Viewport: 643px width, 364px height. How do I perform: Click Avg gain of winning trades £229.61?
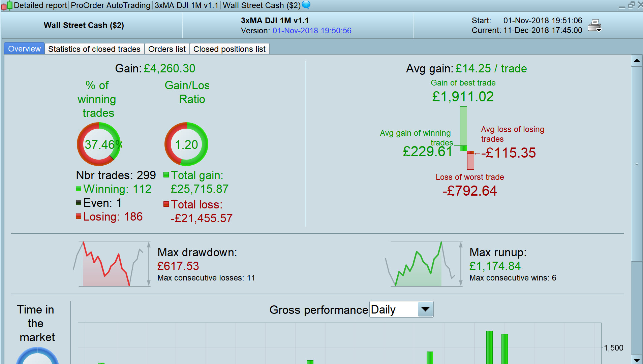(428, 152)
